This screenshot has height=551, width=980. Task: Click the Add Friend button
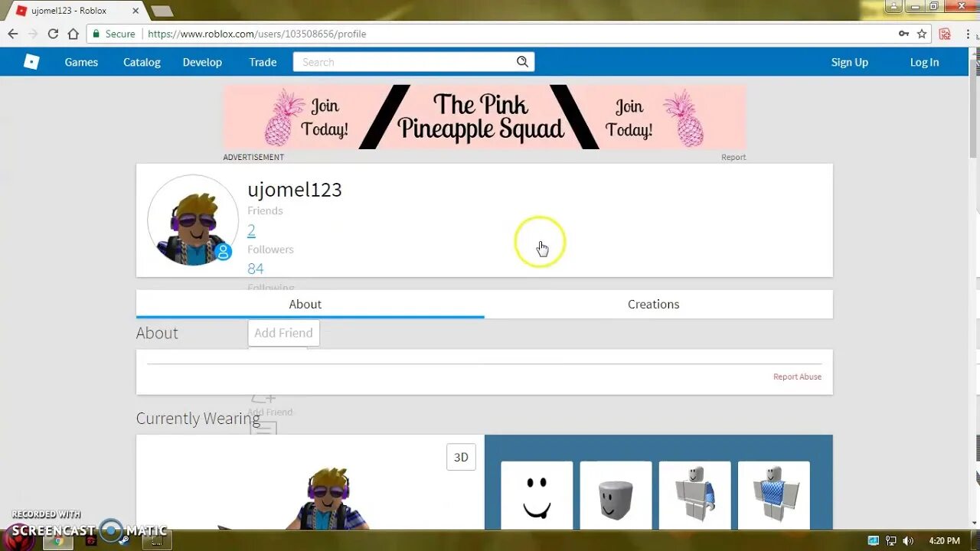283,333
